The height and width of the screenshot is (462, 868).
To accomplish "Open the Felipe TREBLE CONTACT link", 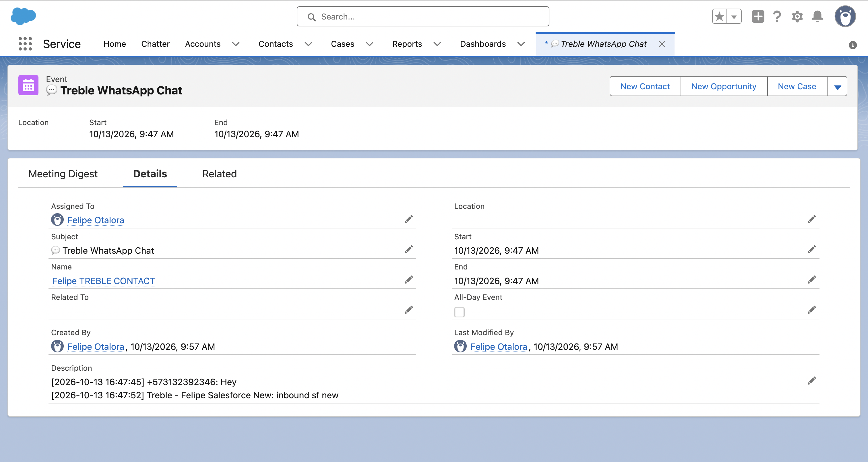I will (103, 281).
